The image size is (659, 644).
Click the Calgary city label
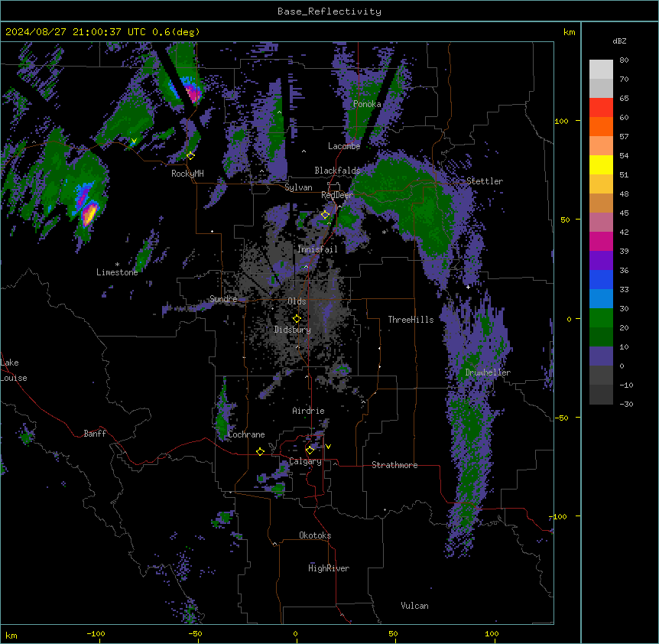coord(305,461)
